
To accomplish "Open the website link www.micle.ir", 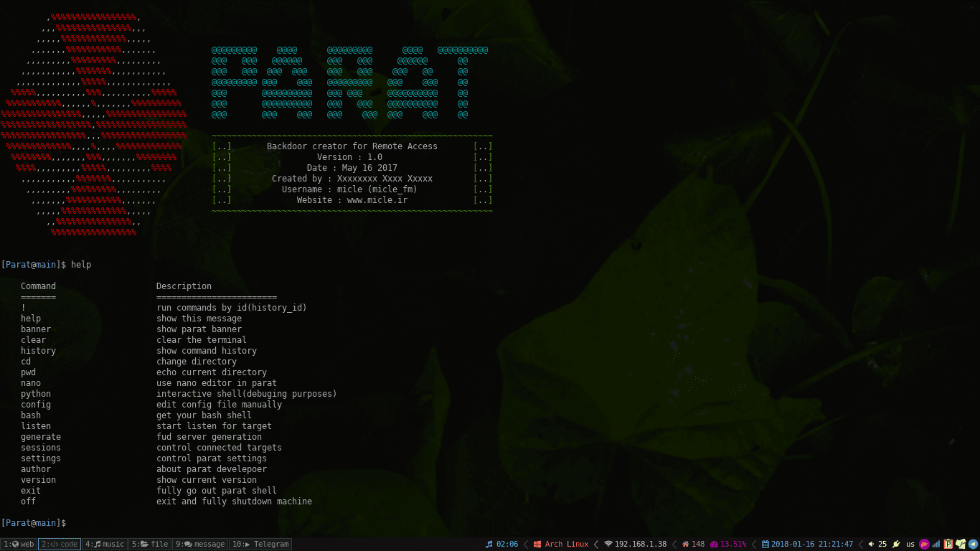I will click(377, 199).
